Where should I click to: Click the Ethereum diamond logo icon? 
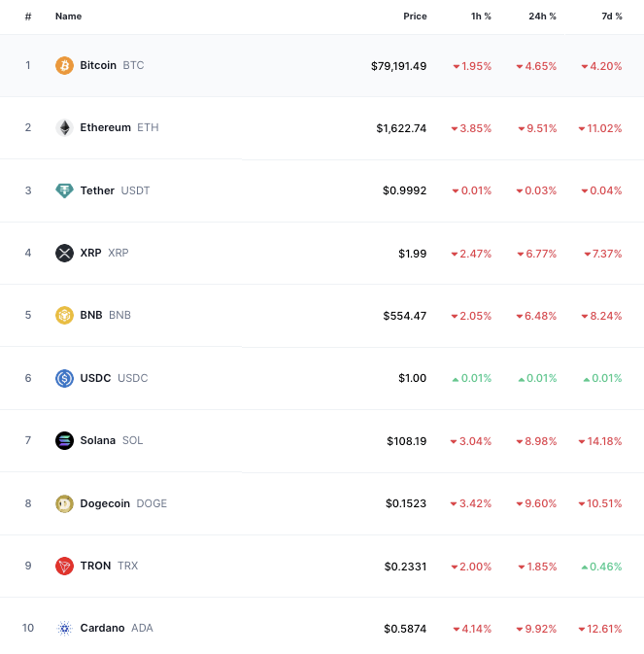(64, 127)
